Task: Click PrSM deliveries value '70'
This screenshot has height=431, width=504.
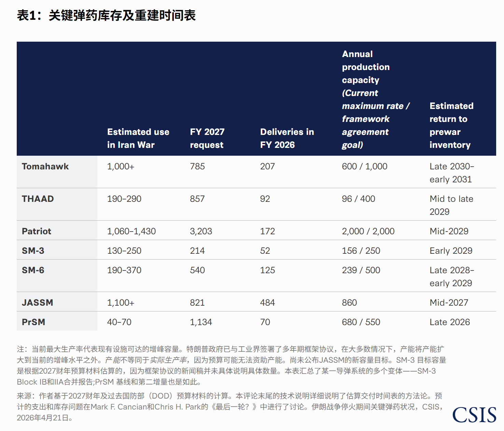Action: tap(265, 322)
